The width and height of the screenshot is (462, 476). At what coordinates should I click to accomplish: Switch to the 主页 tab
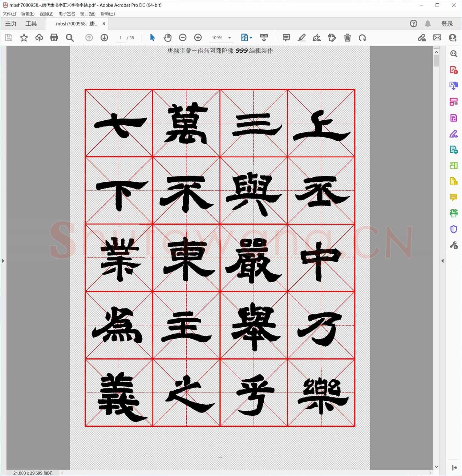click(10, 23)
